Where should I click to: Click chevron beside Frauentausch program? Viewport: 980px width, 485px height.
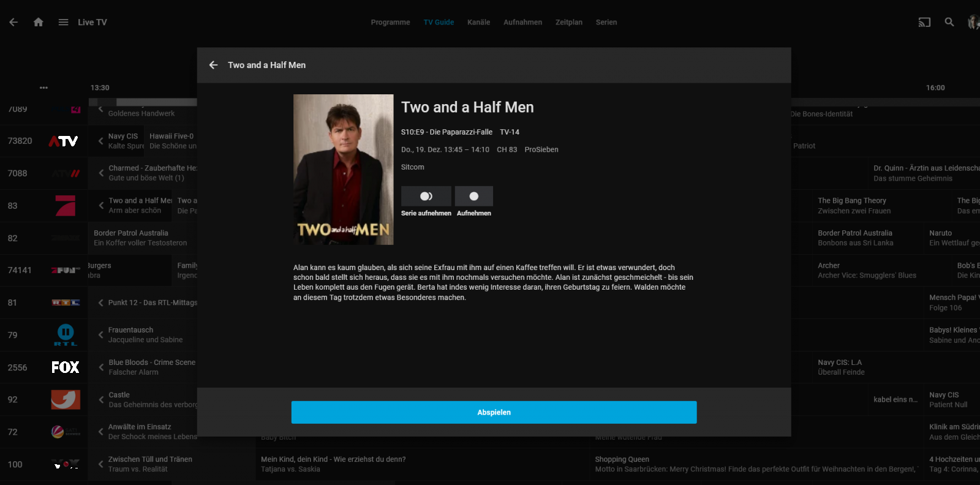coord(100,334)
